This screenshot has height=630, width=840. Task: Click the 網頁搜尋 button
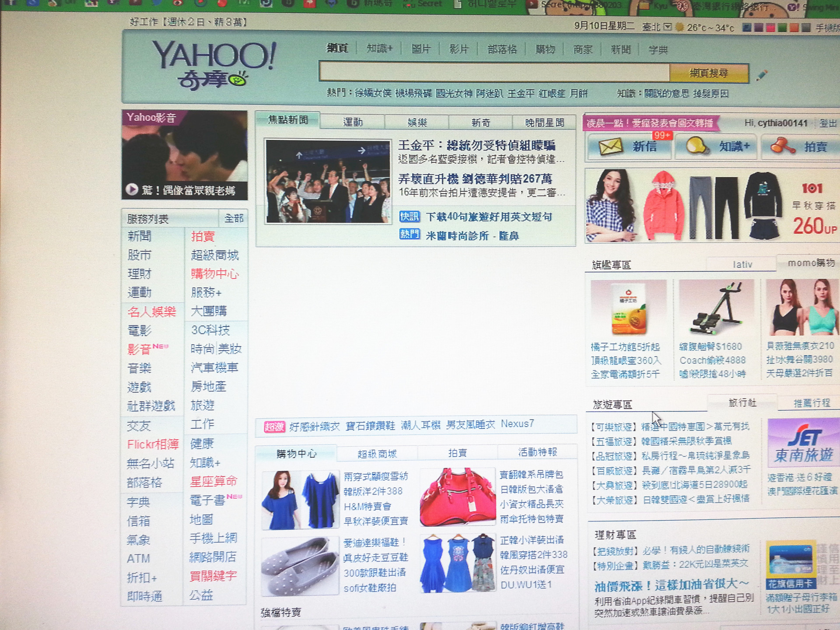click(x=709, y=73)
